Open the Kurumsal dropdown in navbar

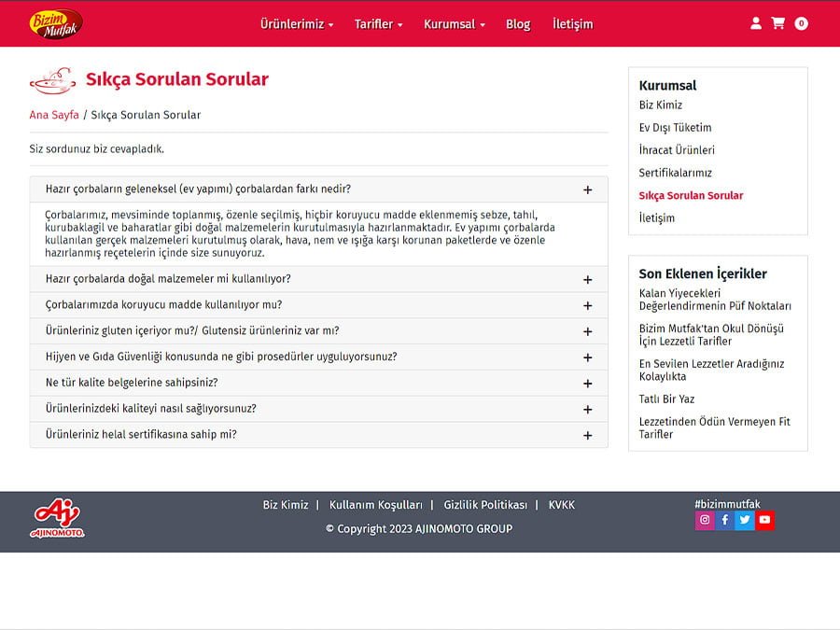pyautogui.click(x=454, y=24)
